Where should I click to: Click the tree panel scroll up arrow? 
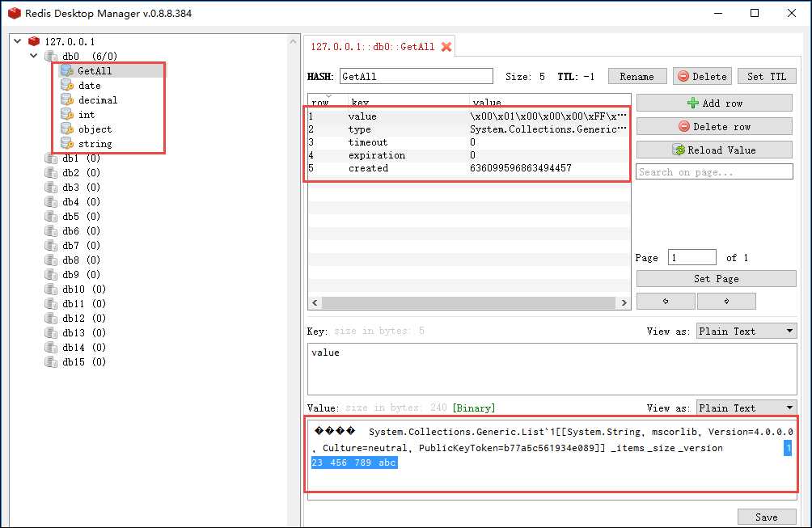coord(293,41)
